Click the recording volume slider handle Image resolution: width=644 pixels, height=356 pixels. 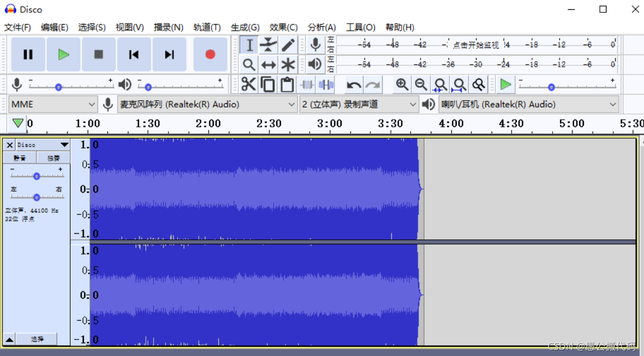tap(59, 87)
